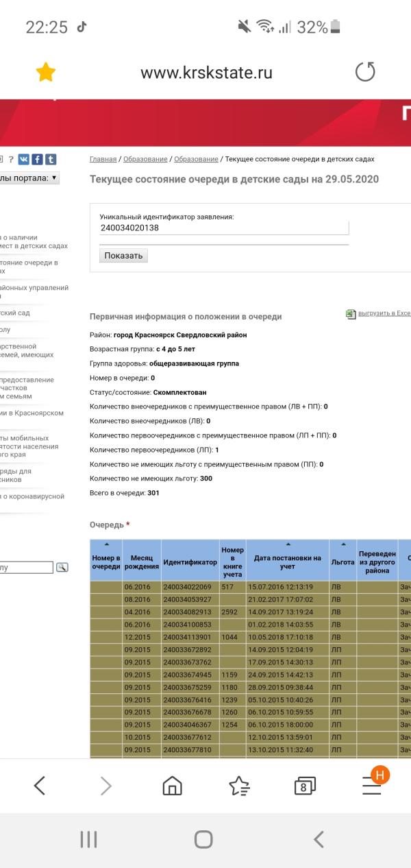Screen dimensions: 411x868
Task: Click the sidebar search magnifier icon
Action: click(62, 568)
